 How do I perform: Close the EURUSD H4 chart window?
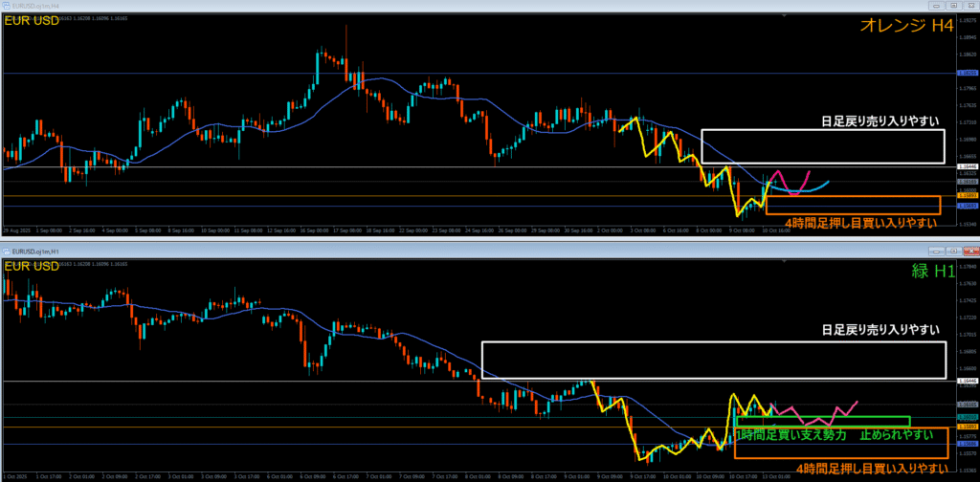(x=972, y=5)
